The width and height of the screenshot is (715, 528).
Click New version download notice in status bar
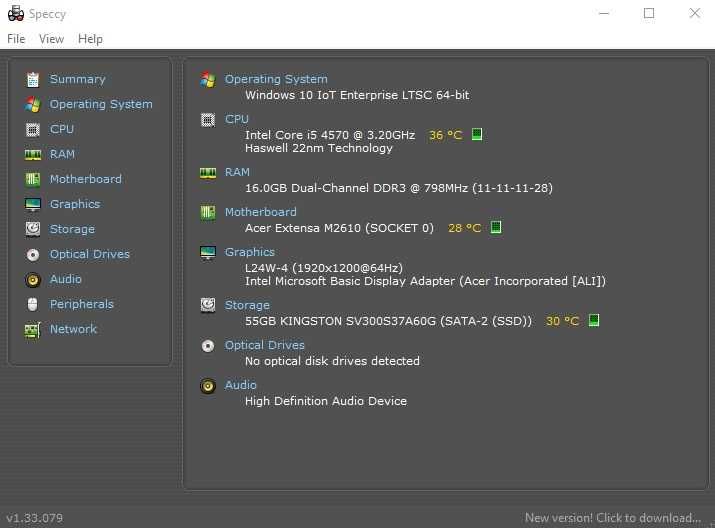(613, 518)
